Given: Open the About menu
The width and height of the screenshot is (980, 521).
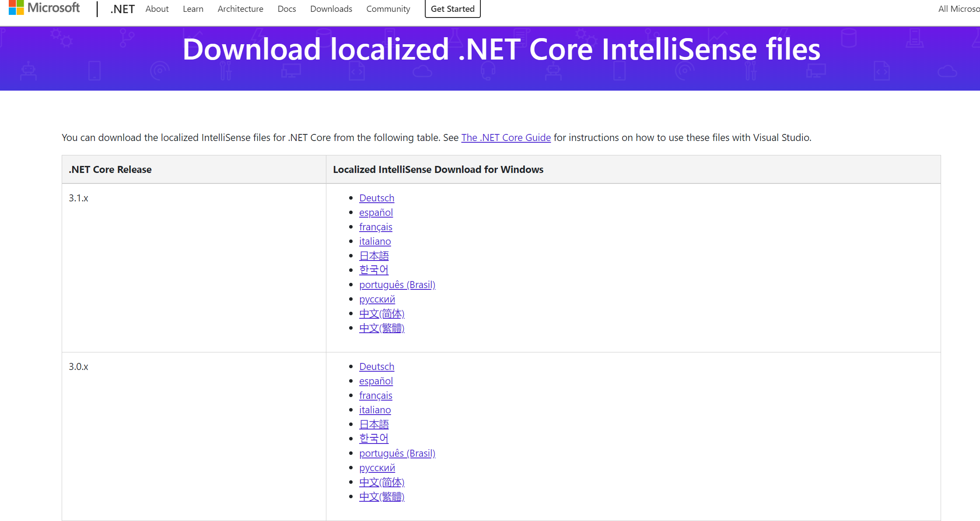Looking at the screenshot, I should click(157, 9).
